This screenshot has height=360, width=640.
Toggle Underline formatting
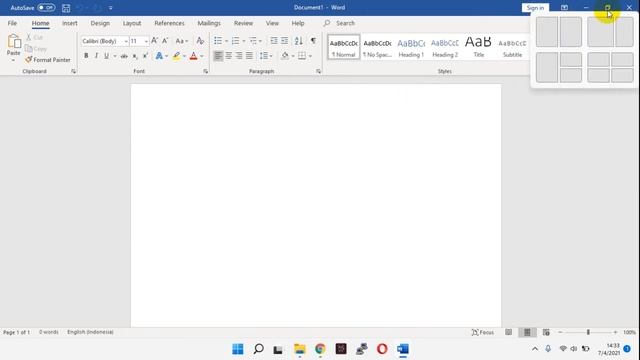tap(107, 56)
